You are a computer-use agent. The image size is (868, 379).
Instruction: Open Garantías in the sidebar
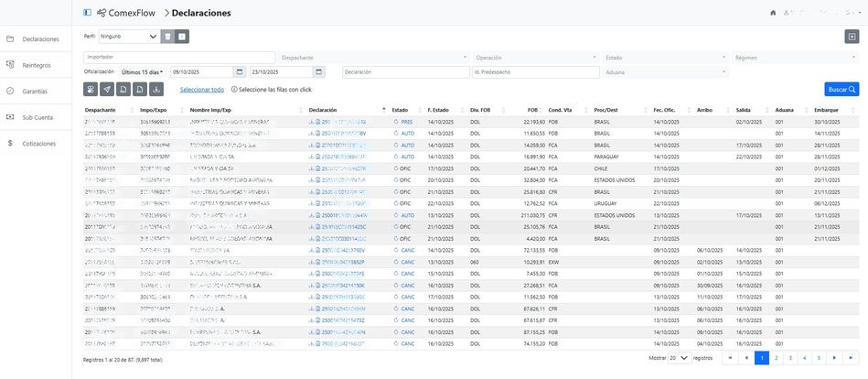click(35, 92)
